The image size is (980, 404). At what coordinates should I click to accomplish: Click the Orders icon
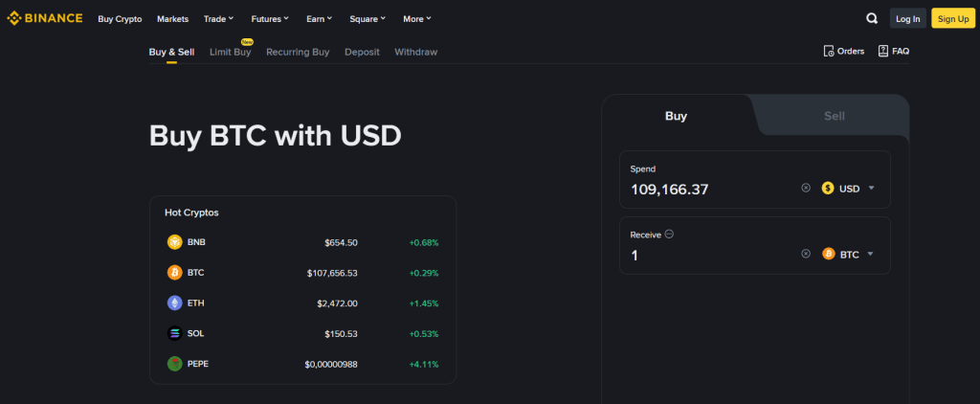[829, 52]
